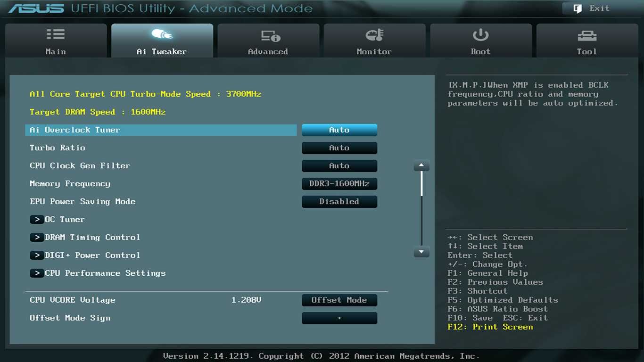Click the arrow icon beside DRAM Timing Control
This screenshot has height=362, width=644.
(37, 237)
